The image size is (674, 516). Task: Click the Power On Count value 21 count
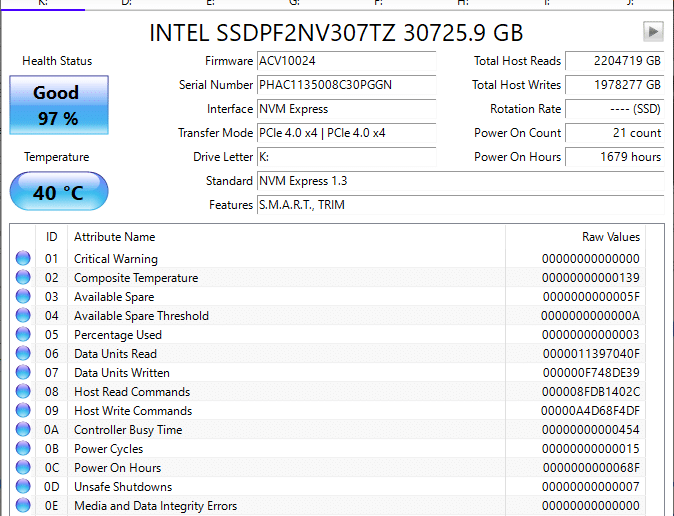click(x=615, y=133)
